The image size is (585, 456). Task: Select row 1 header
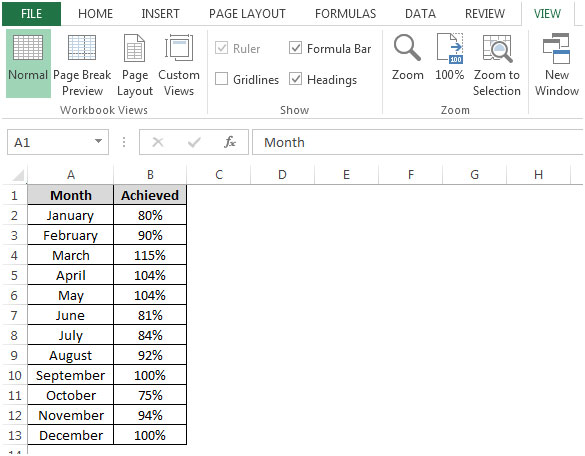click(15, 195)
